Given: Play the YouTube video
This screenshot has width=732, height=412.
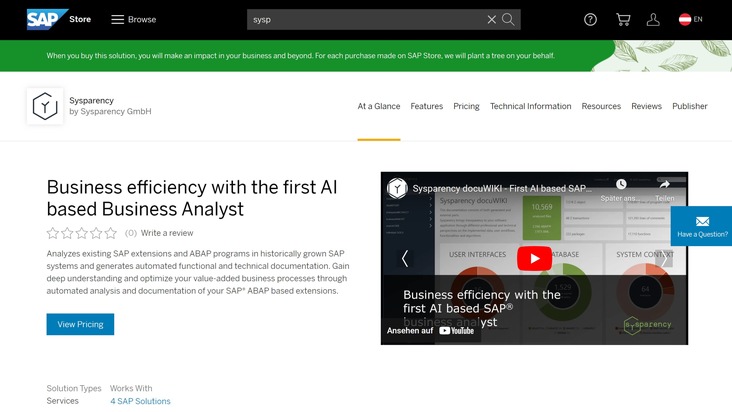Looking at the screenshot, I should tap(535, 258).
